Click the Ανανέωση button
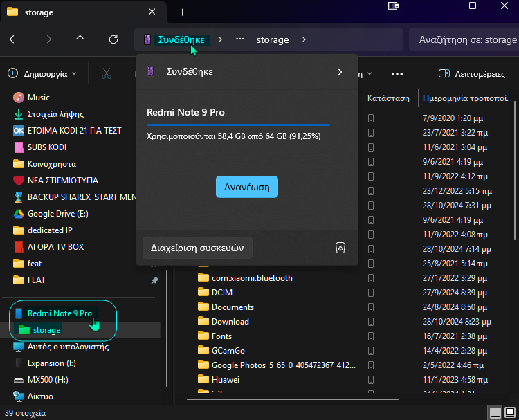Image resolution: width=519 pixels, height=420 pixels. [x=247, y=187]
